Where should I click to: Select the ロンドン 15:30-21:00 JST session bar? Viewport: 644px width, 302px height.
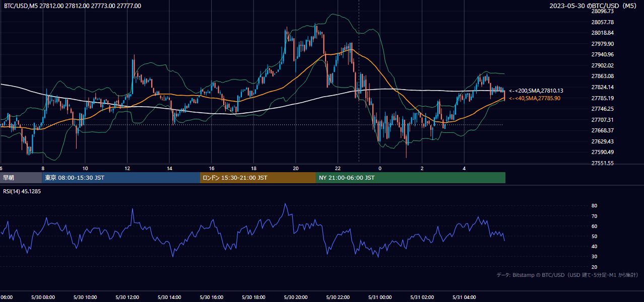click(x=258, y=178)
